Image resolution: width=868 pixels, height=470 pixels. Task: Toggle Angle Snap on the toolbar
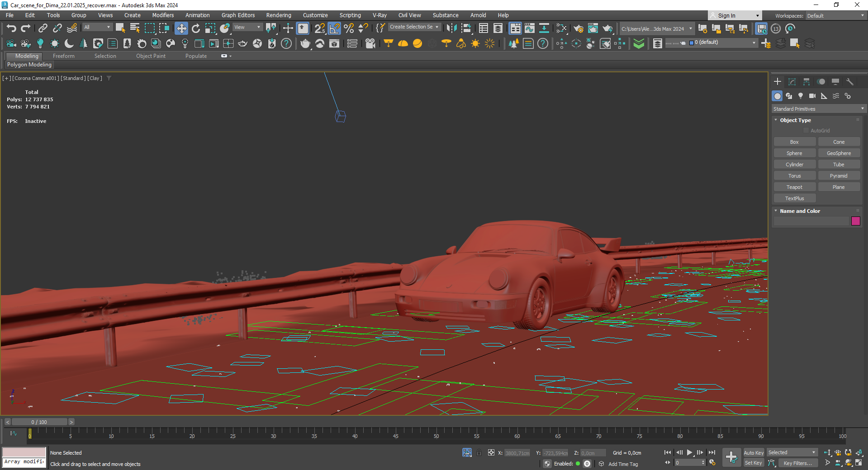tap(334, 28)
